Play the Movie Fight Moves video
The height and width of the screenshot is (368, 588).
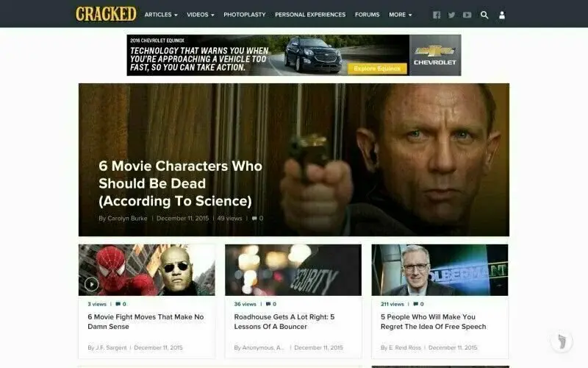[x=91, y=284]
